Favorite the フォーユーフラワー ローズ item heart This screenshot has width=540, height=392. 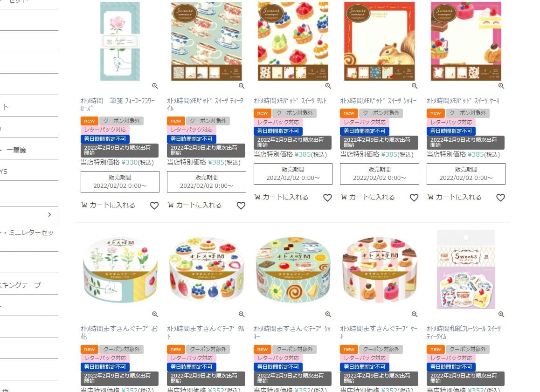(154, 206)
